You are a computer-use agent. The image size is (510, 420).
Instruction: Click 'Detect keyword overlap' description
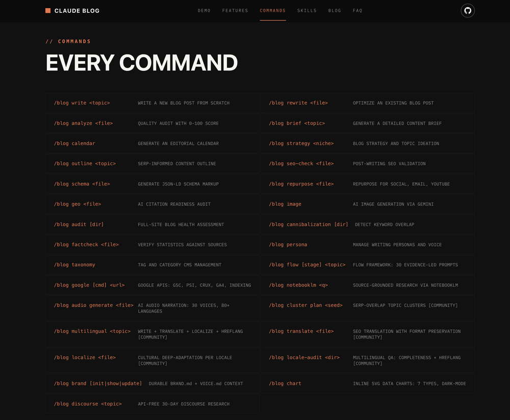click(385, 224)
